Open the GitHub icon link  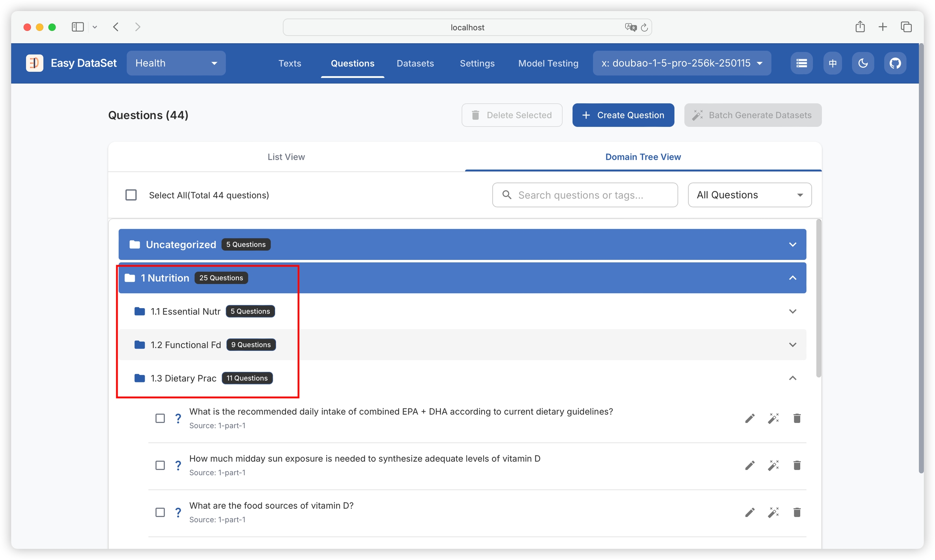895,63
